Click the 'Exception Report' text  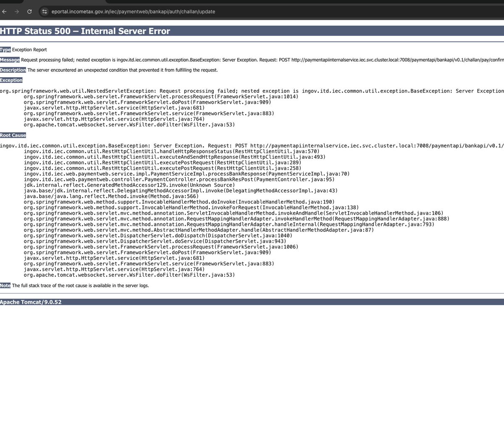[x=29, y=50]
